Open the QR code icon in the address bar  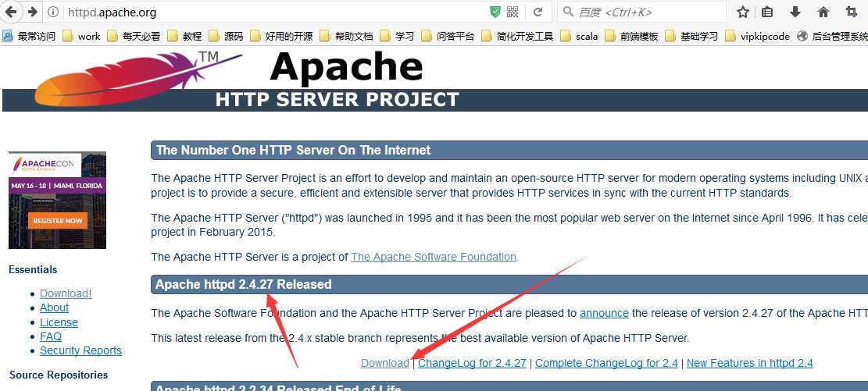512,12
